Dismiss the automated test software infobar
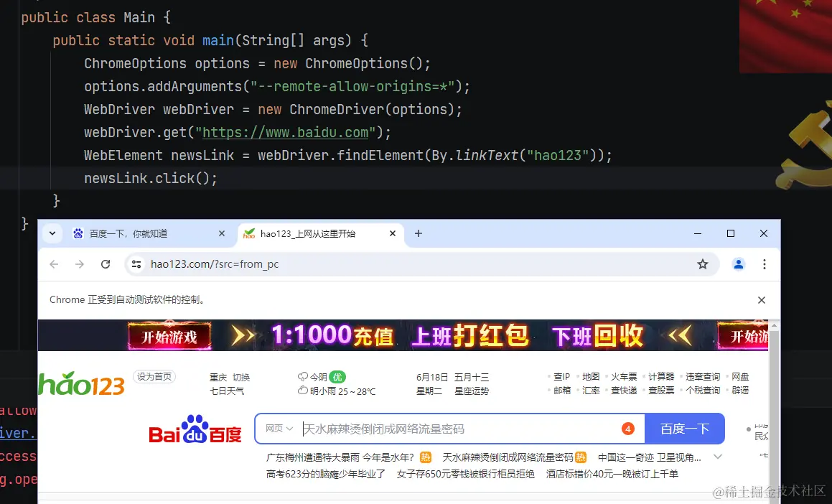This screenshot has height=504, width=832. tap(762, 300)
